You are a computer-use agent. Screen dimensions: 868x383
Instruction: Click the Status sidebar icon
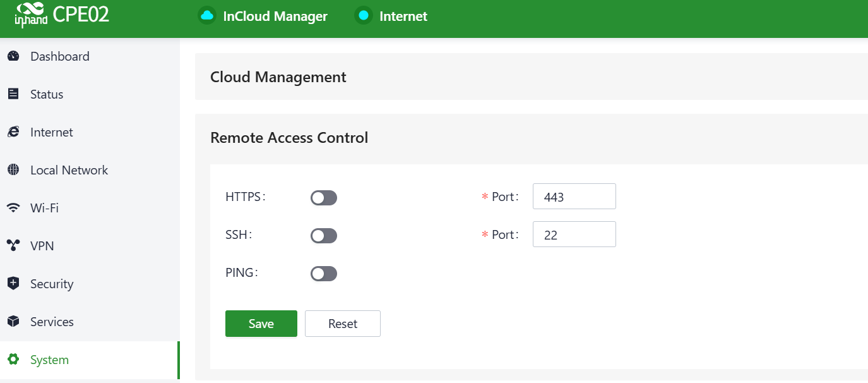click(13, 94)
